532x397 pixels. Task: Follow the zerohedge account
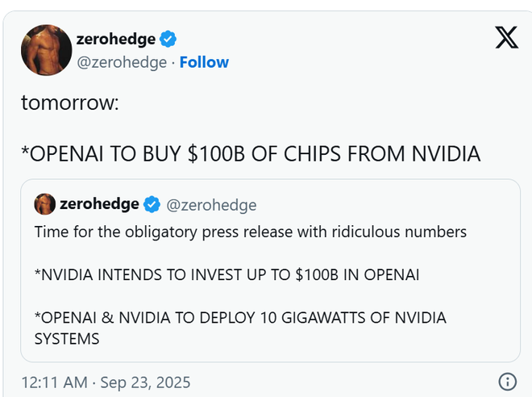point(204,62)
